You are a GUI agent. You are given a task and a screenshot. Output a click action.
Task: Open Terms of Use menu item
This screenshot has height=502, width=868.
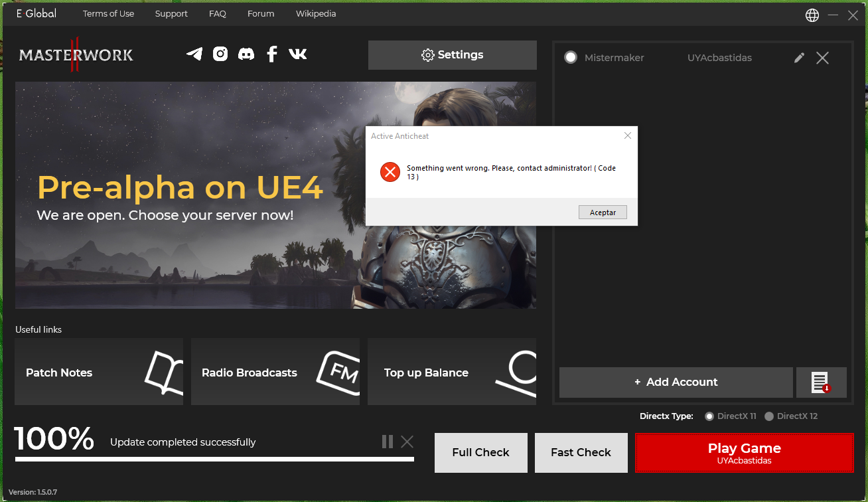coord(108,14)
